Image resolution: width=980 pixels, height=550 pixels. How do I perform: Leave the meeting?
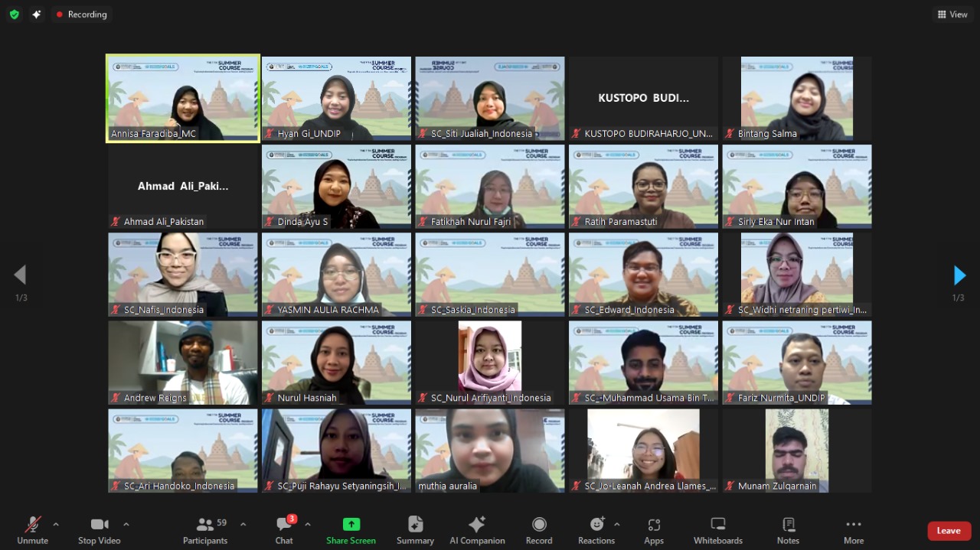[949, 531]
